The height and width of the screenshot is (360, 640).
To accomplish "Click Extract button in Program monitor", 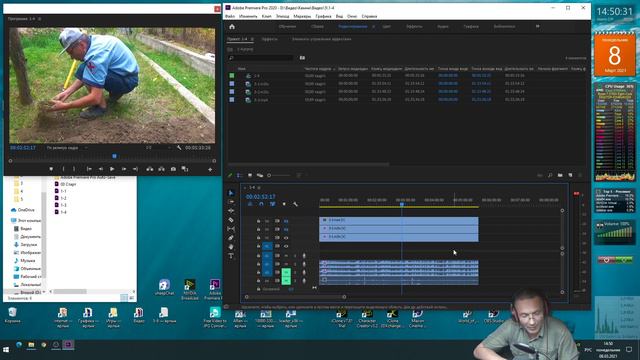I will 162,169.
